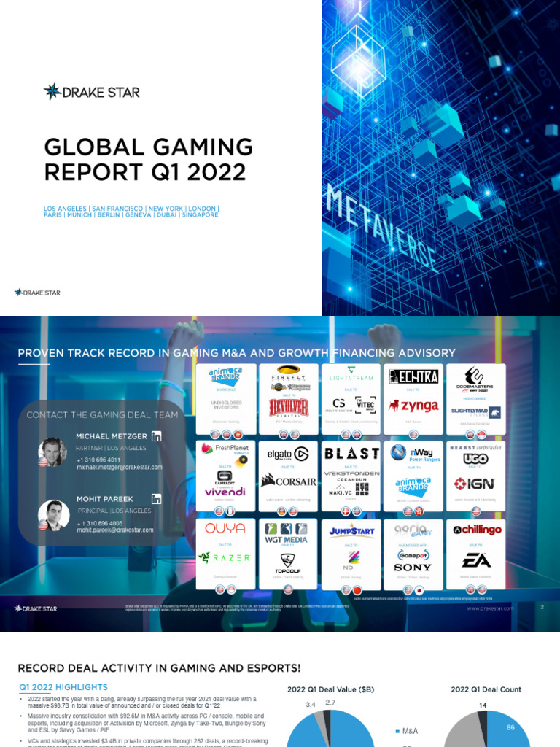Click the "PARIS | MUNICH | BERLIN" city line
560x747 pixels.
[131, 215]
